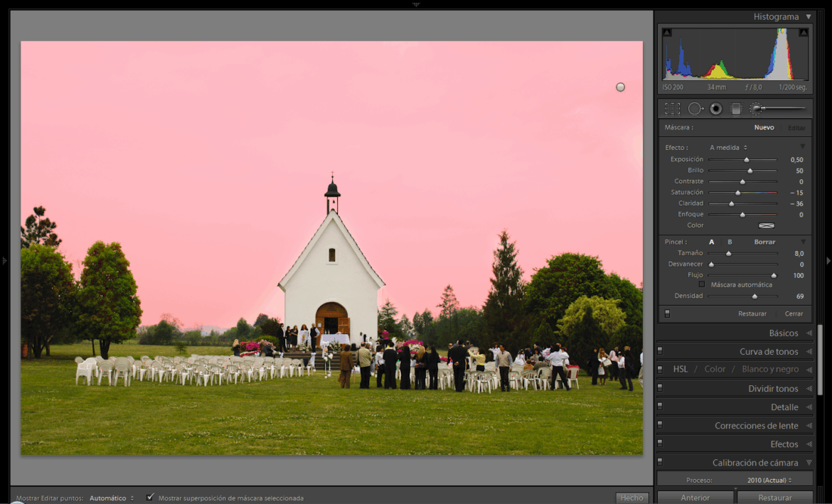This screenshot has width=832, height=504.
Task: Select the Spot Removal tool icon
Action: coord(695,109)
